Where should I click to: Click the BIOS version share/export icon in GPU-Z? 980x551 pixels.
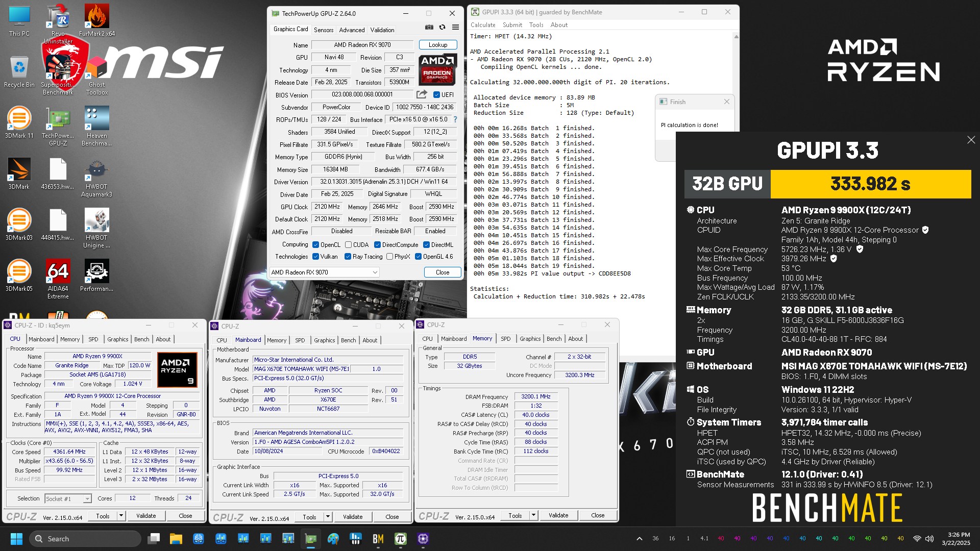pyautogui.click(x=422, y=94)
